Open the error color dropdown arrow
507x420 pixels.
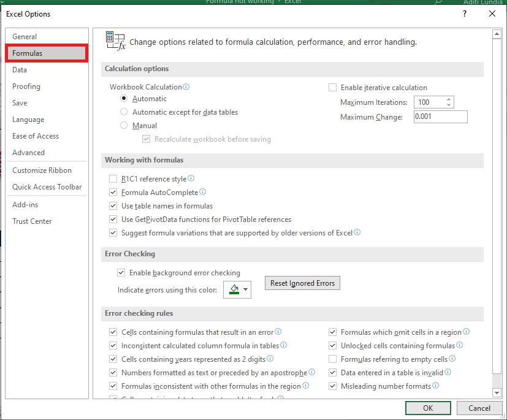[x=246, y=289]
